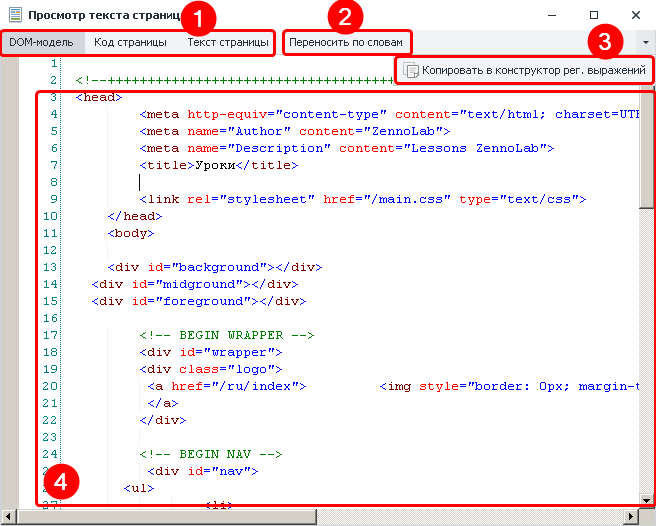Minimize the Просмотр текста страницы window
656x526 pixels.
coord(548,15)
